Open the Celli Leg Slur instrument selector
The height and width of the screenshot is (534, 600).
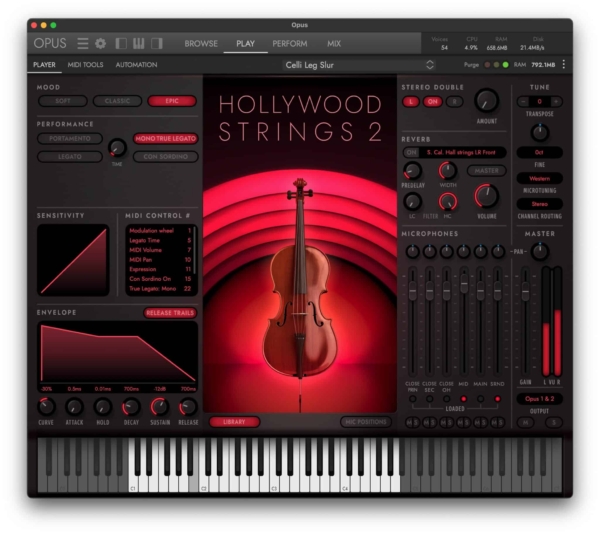(359, 65)
